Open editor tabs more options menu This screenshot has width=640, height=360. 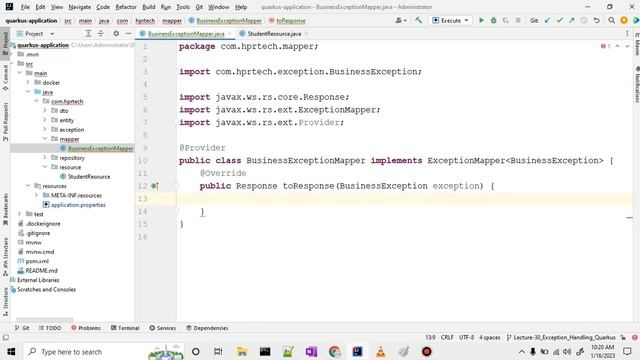point(627,33)
